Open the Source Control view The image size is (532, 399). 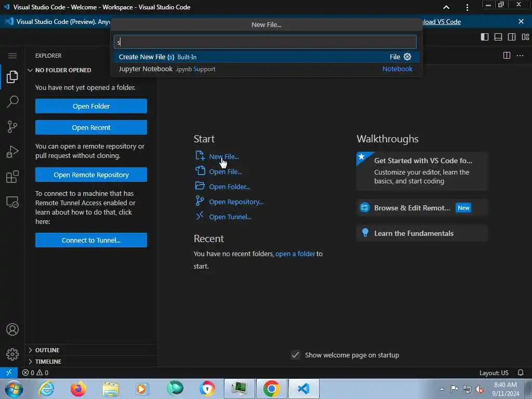12,127
